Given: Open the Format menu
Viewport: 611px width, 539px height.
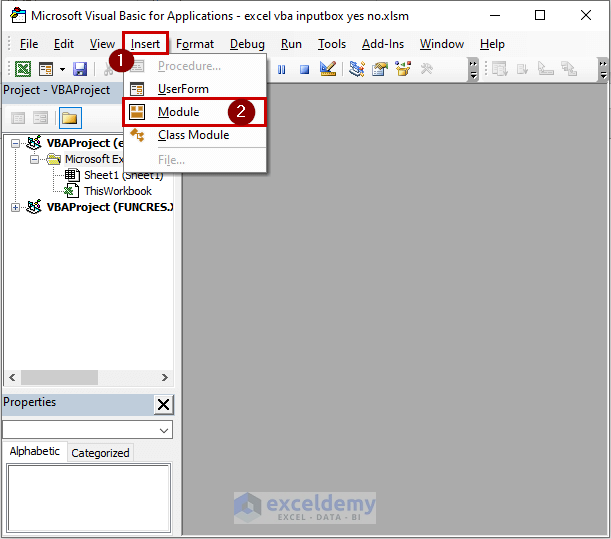Looking at the screenshot, I should coord(195,44).
